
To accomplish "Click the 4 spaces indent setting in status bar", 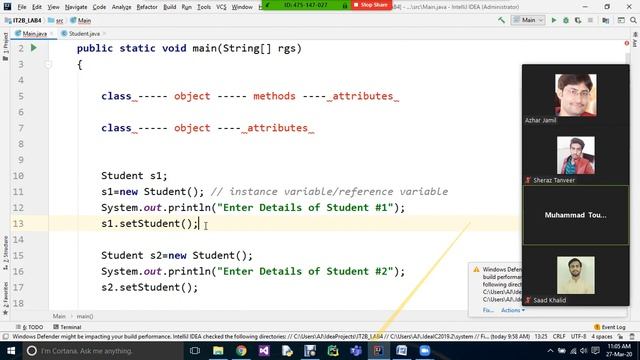I will (602, 337).
